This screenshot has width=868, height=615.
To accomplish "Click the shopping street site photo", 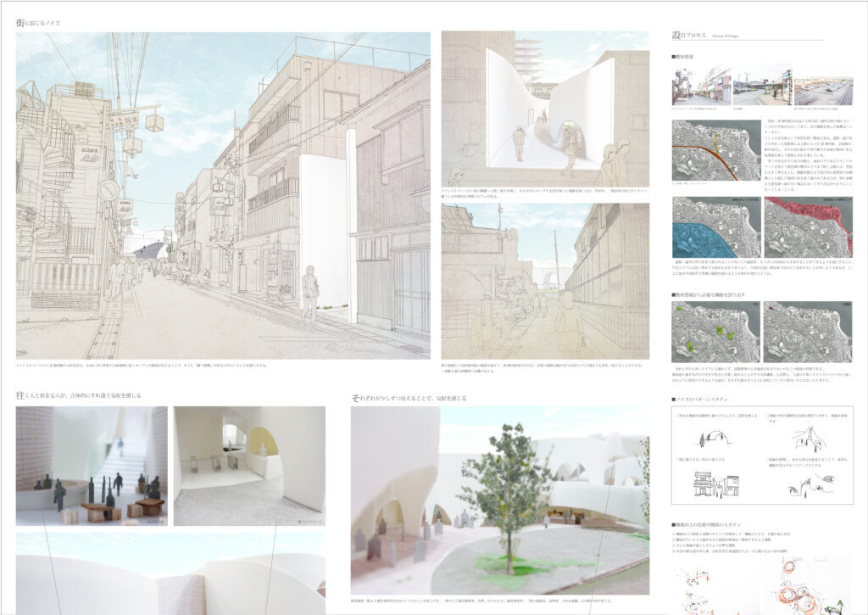I will 700,86.
